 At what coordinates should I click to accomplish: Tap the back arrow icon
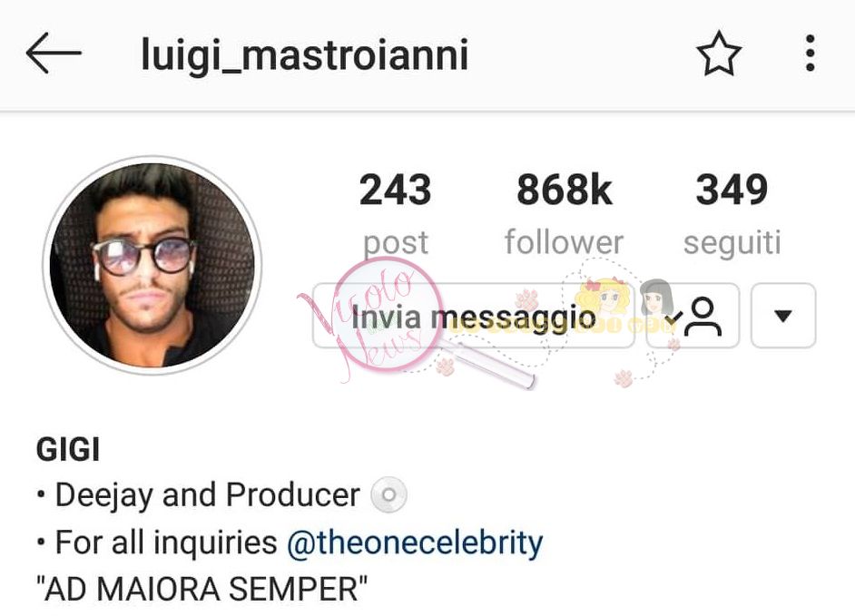point(54,53)
